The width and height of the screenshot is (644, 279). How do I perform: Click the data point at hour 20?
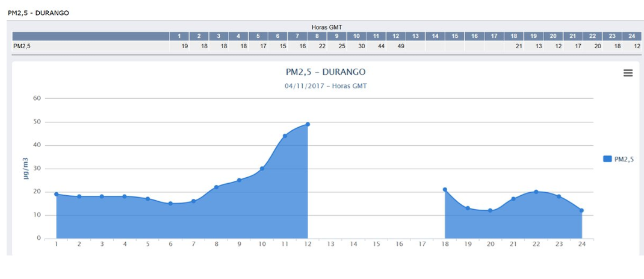click(x=491, y=210)
